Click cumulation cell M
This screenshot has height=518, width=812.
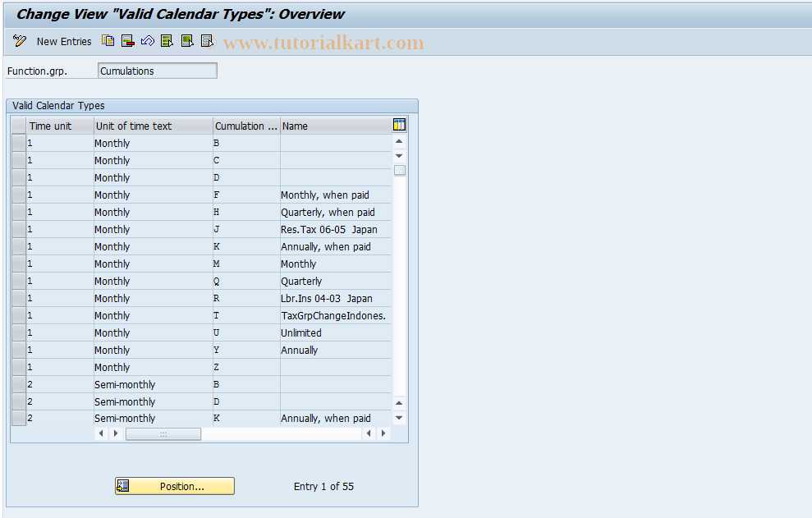[246, 264]
